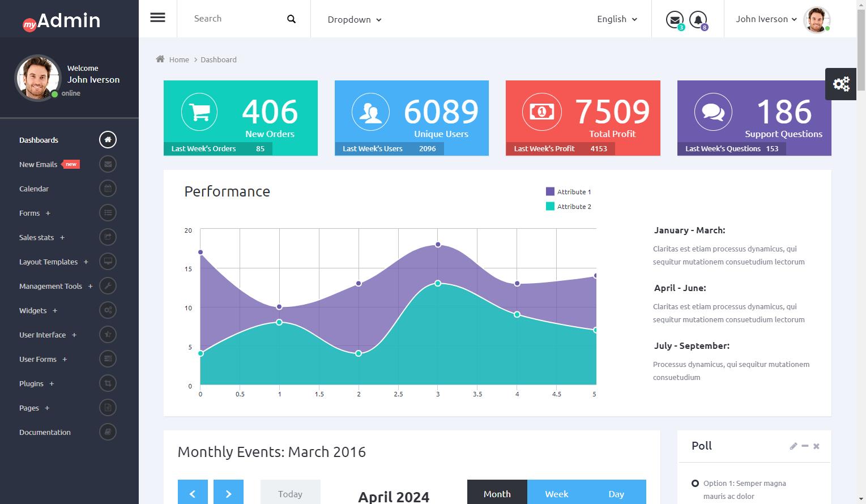This screenshot has width=866, height=504.
Task: Expand the Sales stats submenu
Action: [62, 237]
